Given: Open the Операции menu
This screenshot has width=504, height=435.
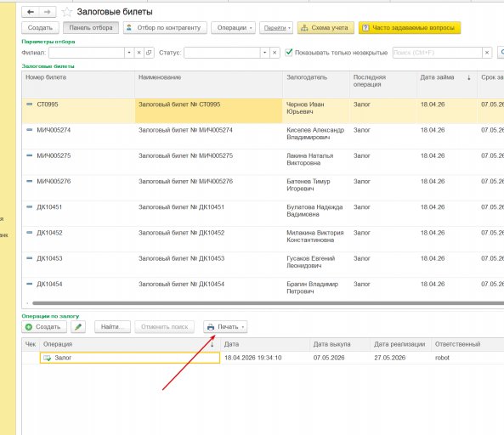Looking at the screenshot, I should tap(234, 28).
